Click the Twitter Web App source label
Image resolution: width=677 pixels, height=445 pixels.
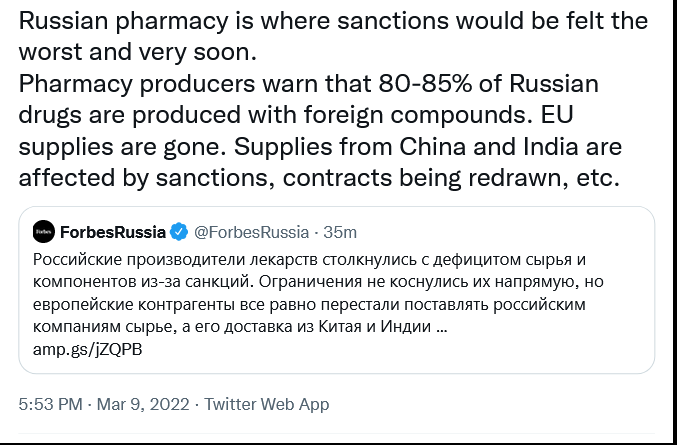click(x=267, y=405)
